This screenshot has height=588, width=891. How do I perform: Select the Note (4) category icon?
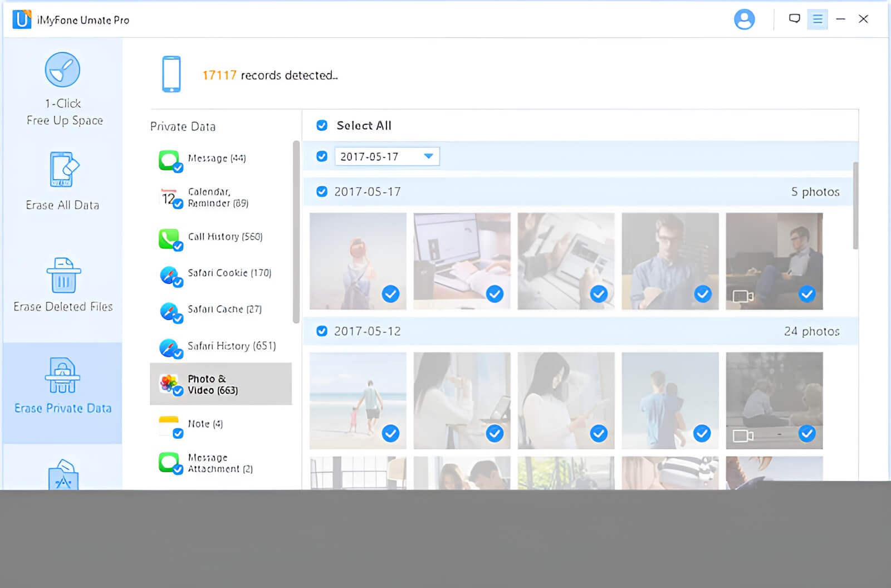pyautogui.click(x=170, y=427)
